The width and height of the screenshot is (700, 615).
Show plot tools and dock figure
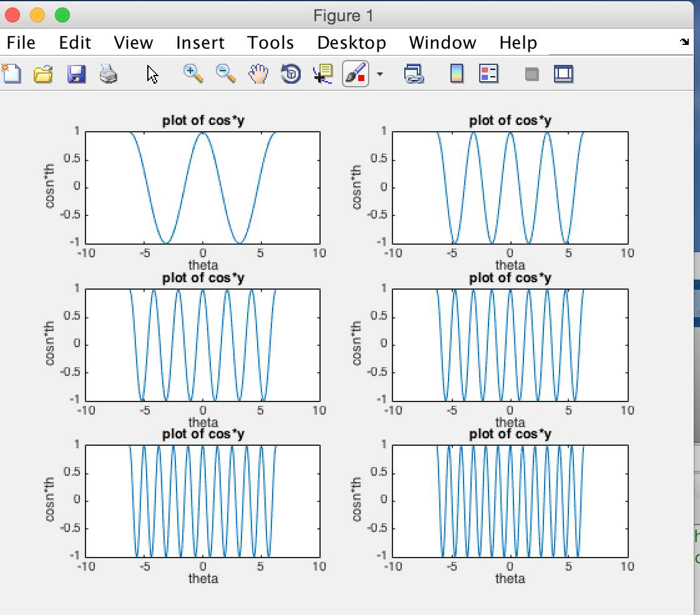click(563, 74)
